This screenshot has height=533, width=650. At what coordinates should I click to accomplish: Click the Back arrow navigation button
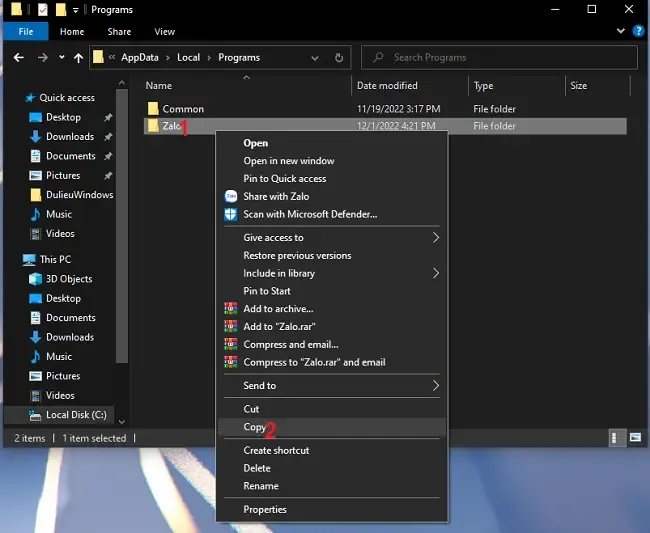point(19,58)
